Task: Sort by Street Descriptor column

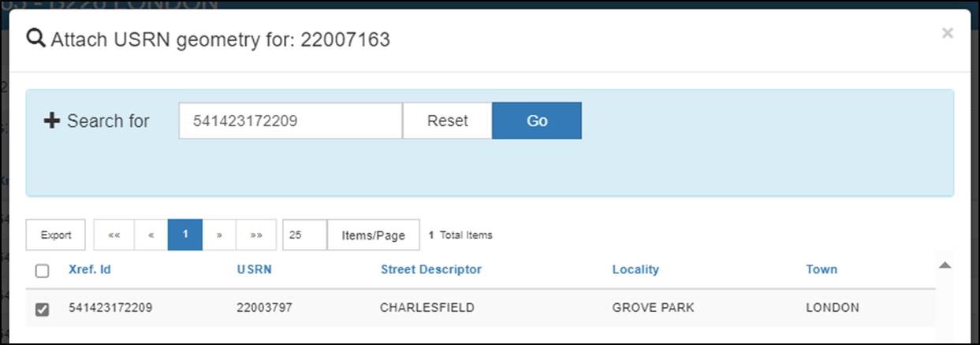Action: point(431,269)
